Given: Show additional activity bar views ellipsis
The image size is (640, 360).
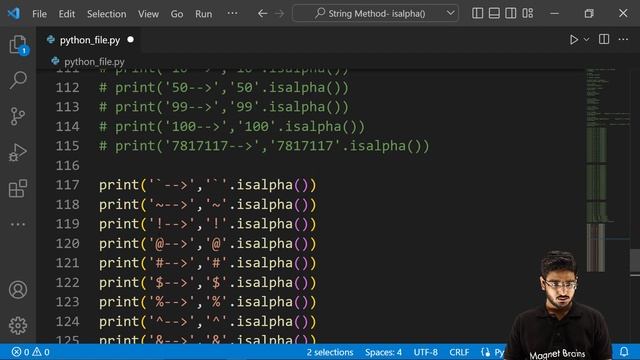Looking at the screenshot, I should pos(18,224).
